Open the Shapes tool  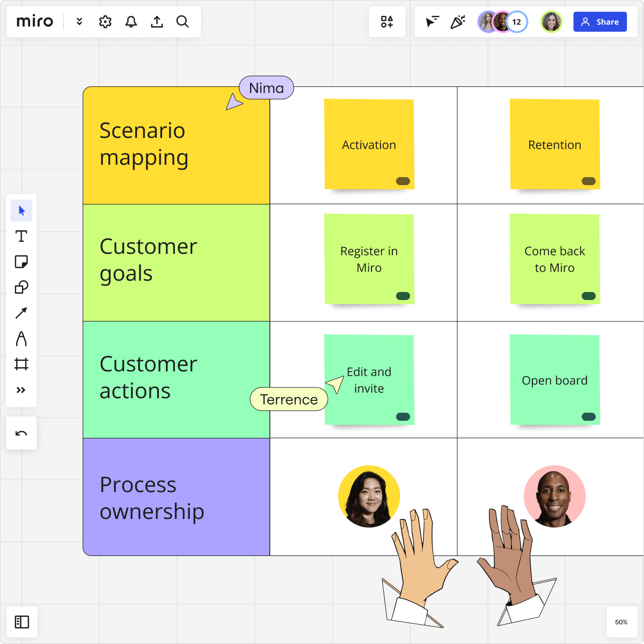[21, 287]
